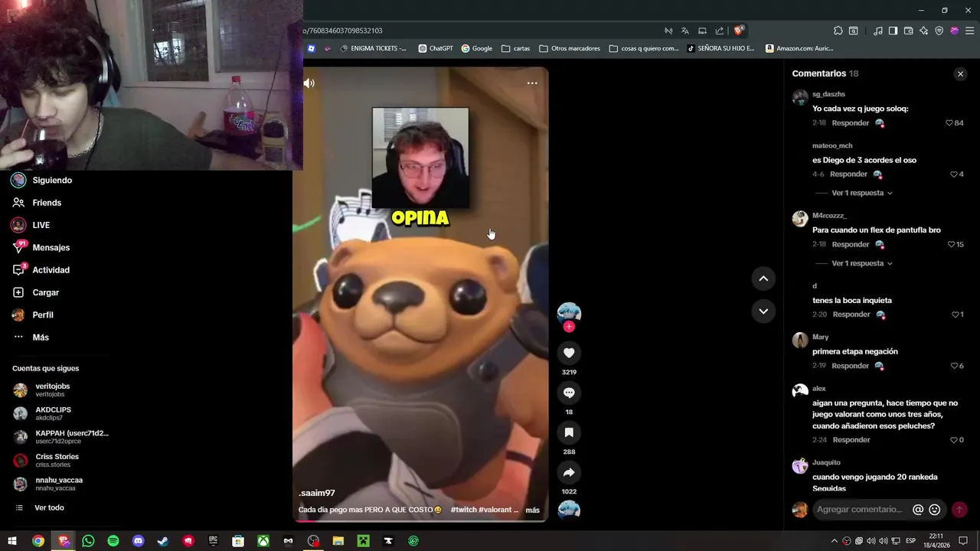980x551 pixels.
Task: Follow the creator with the red plus
Action: [569, 327]
